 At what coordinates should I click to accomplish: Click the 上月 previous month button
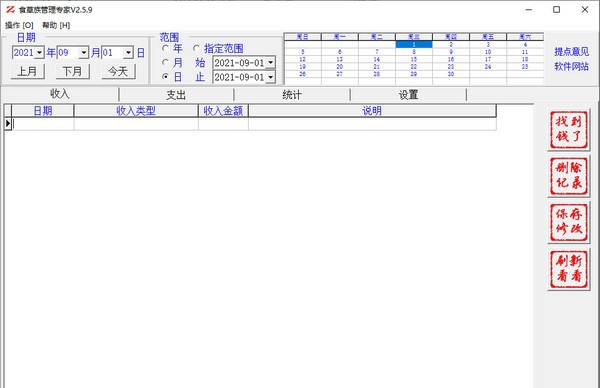click(27, 71)
